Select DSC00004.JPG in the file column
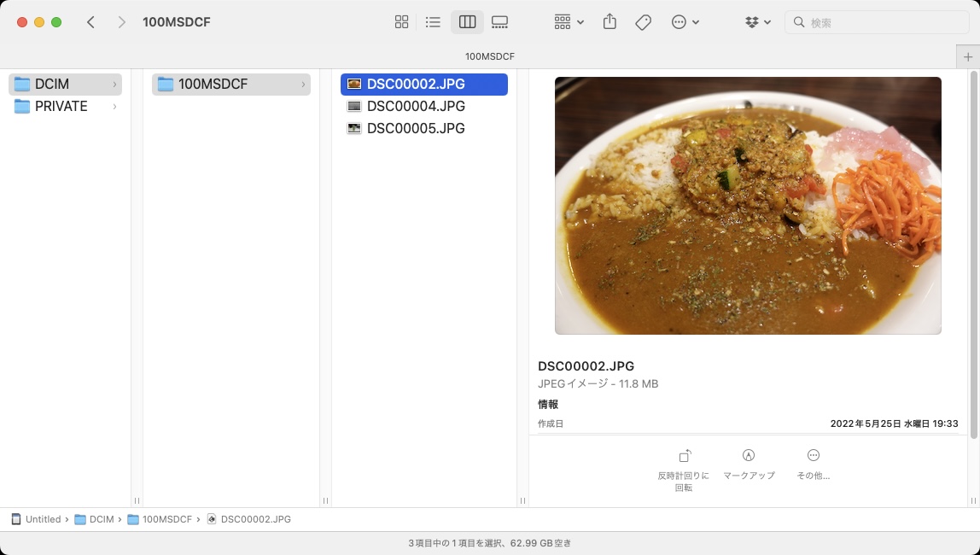 (414, 106)
